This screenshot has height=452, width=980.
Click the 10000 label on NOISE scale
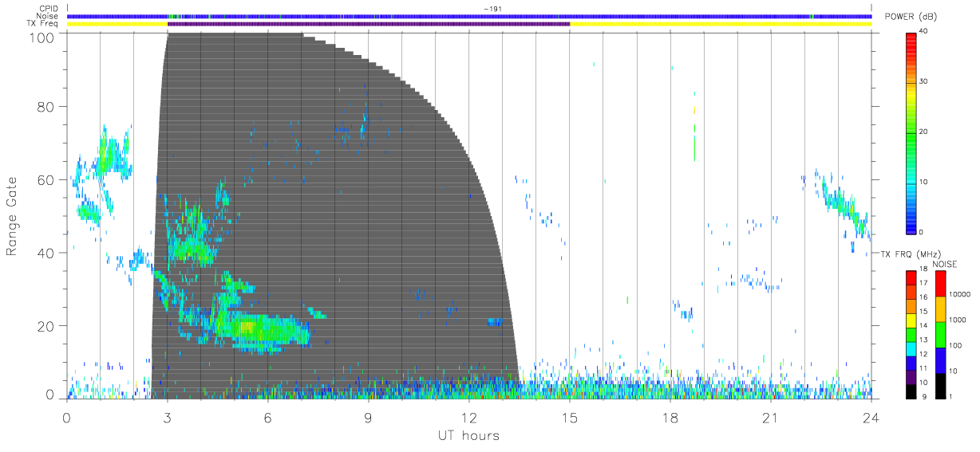coord(959,295)
